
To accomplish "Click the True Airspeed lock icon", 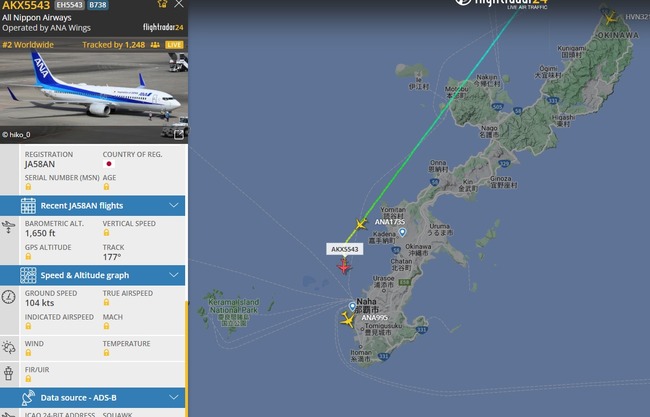I will [x=106, y=303].
